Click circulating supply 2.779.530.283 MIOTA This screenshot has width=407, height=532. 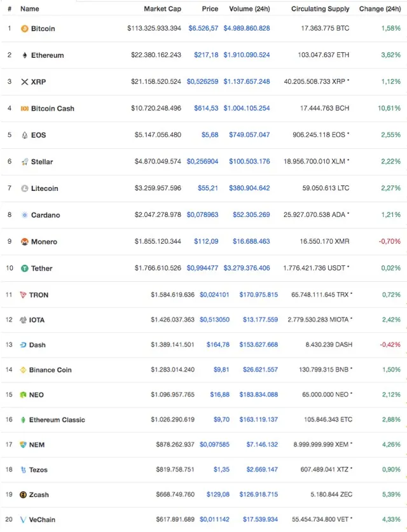[x=320, y=319]
